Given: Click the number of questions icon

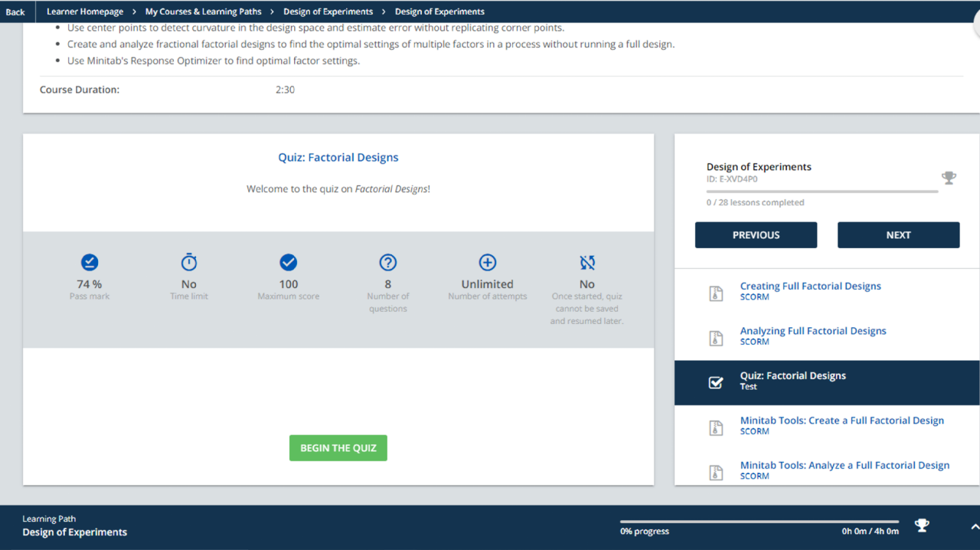Looking at the screenshot, I should pos(388,263).
